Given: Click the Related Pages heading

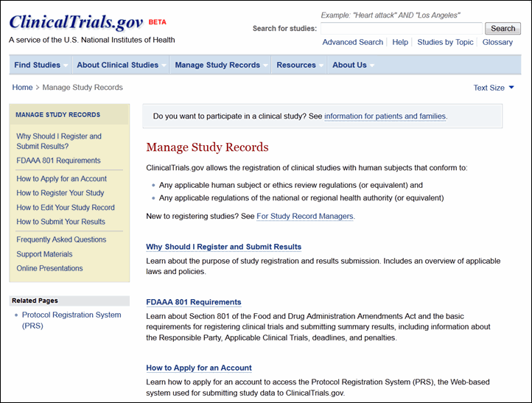Looking at the screenshot, I should click(x=35, y=301).
